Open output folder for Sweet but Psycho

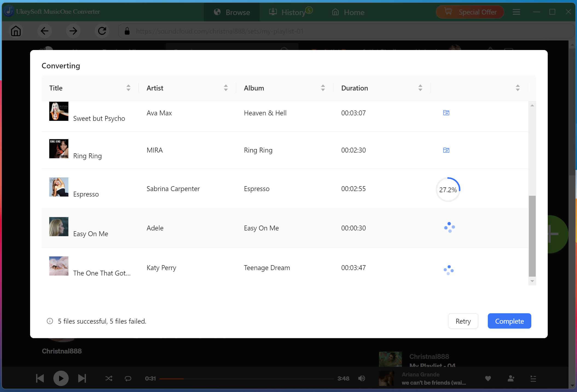pos(446,113)
